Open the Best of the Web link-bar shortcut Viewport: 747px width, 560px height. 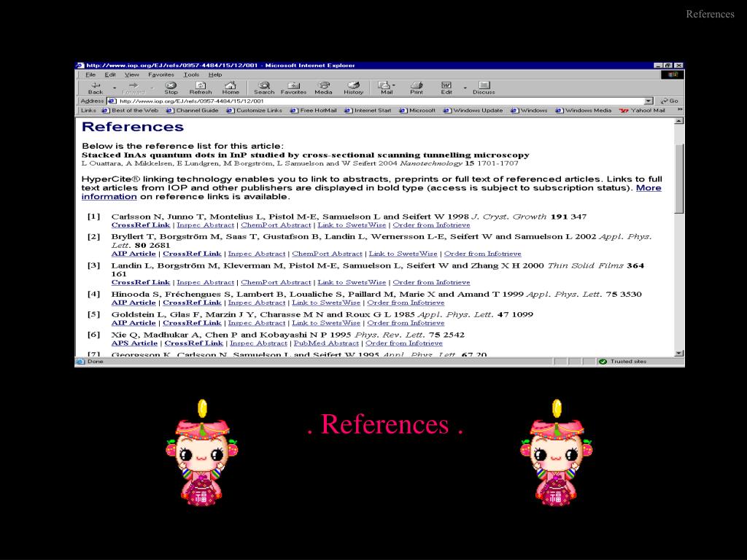pyautogui.click(x=131, y=111)
